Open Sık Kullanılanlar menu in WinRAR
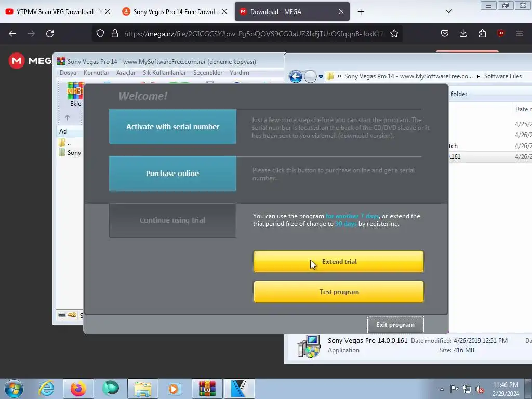Viewport: 532px width, 399px height. tap(164, 73)
